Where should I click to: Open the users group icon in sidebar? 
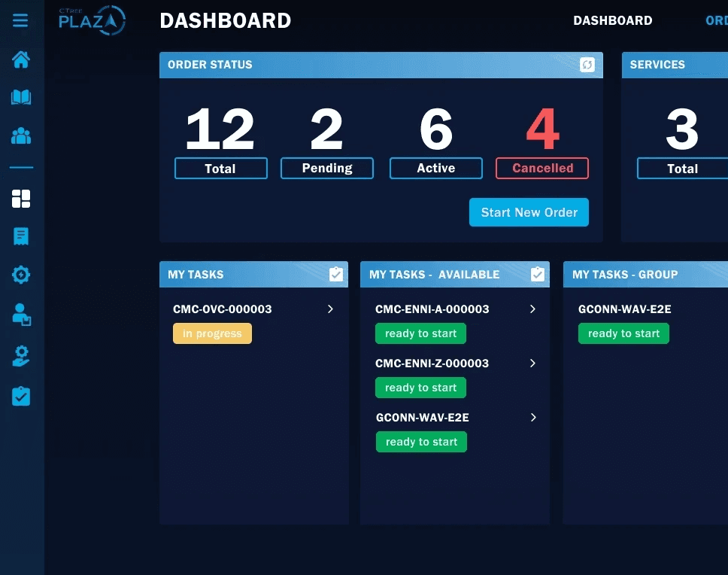[21, 135]
